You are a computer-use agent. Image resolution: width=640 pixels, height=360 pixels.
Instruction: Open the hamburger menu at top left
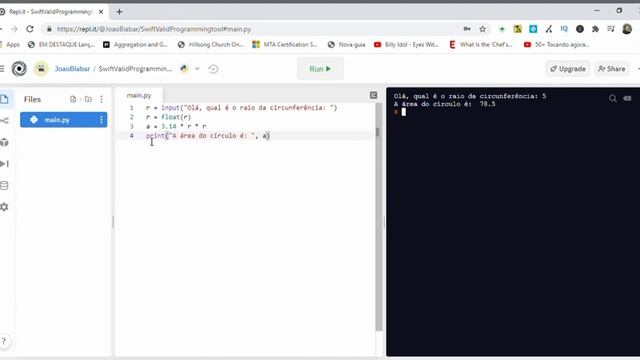point(2,69)
